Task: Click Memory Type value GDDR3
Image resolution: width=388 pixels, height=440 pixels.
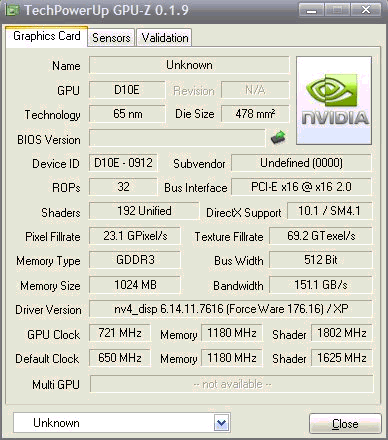Action: tap(135, 260)
